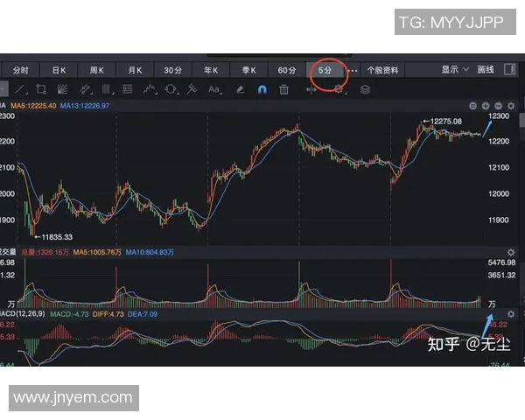Expand the 显示 dropdown

(x=453, y=69)
